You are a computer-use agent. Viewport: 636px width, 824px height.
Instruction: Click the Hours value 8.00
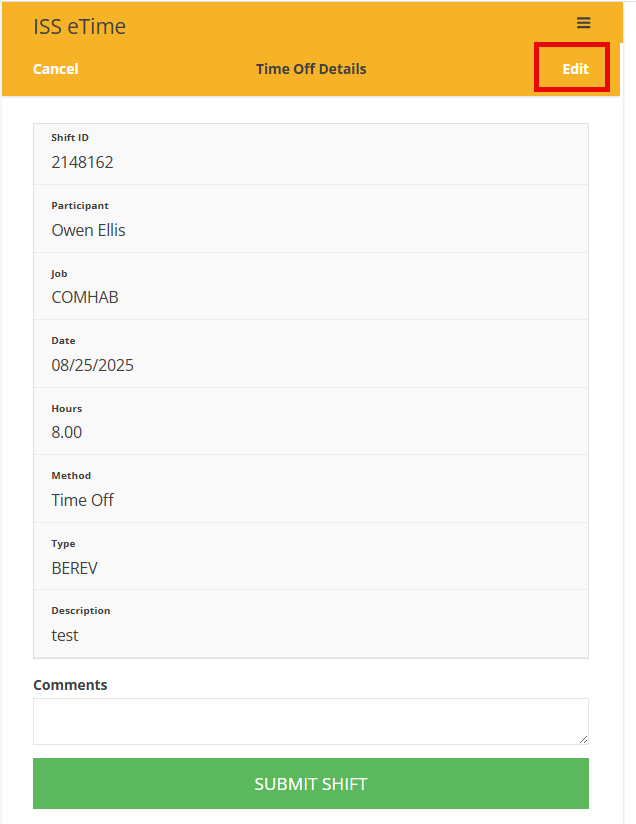click(67, 432)
